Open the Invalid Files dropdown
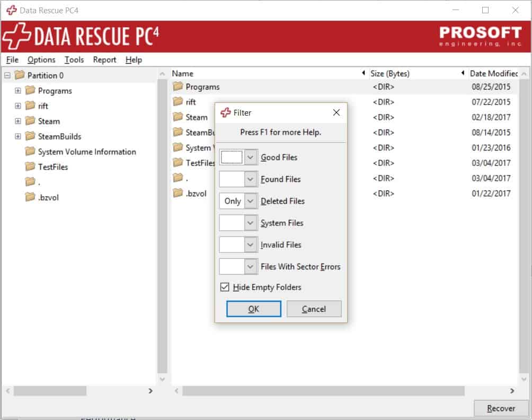This screenshot has width=532, height=420. pos(251,244)
